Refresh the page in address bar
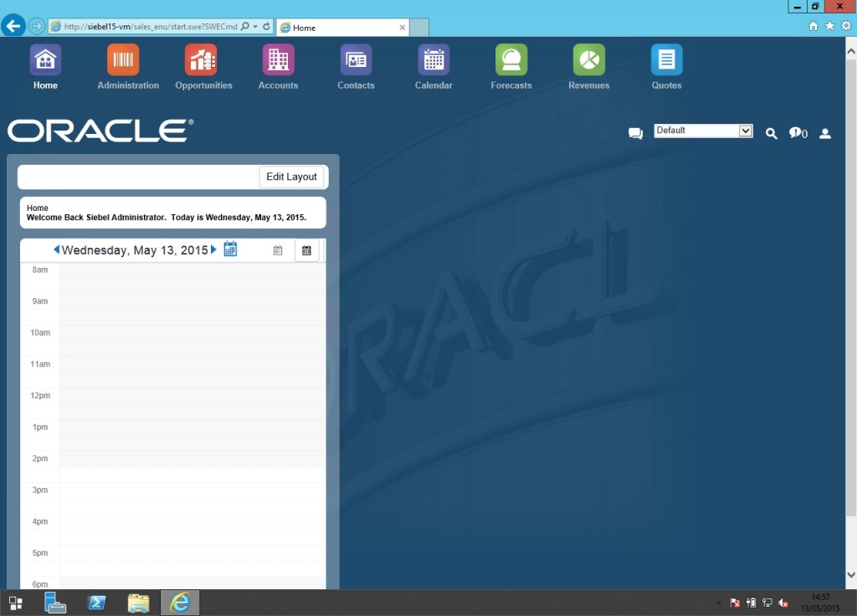The height and width of the screenshot is (616, 857). point(266,26)
